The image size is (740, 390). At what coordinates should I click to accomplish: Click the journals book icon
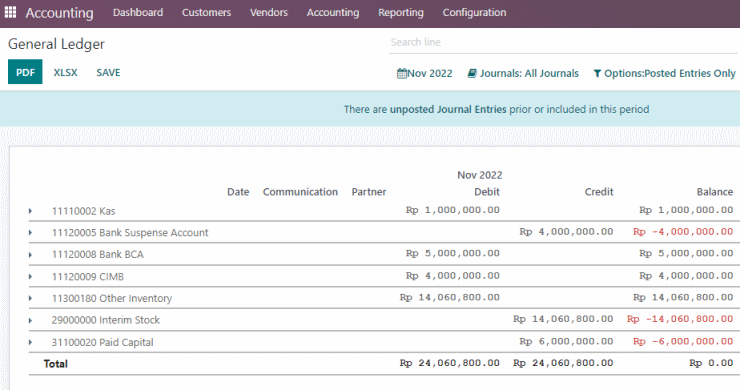click(472, 74)
